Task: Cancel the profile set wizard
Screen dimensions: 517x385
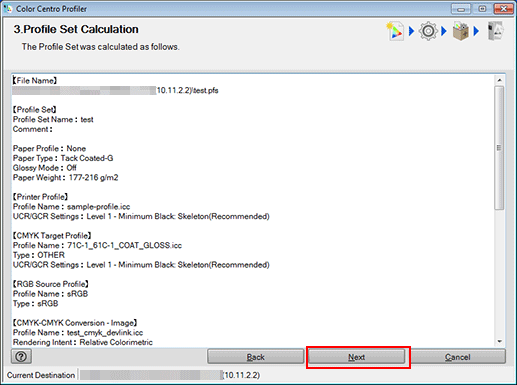Action: (458, 357)
